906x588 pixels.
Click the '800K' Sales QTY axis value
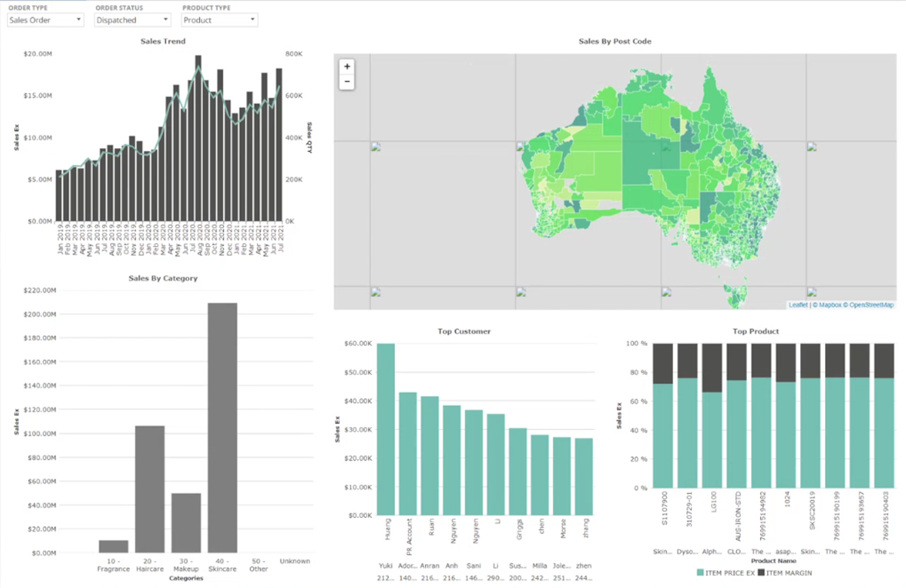[294, 54]
